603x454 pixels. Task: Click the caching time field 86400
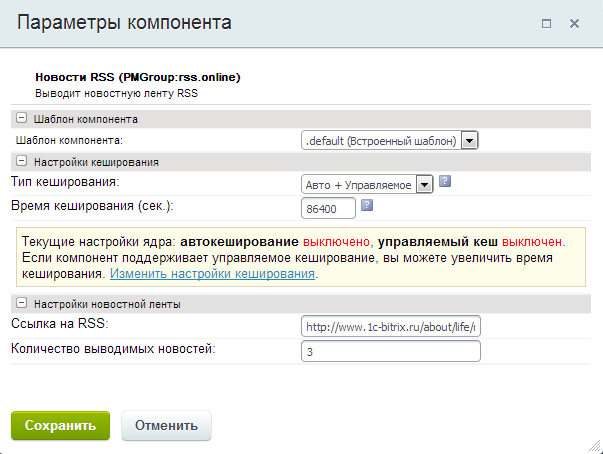[328, 208]
